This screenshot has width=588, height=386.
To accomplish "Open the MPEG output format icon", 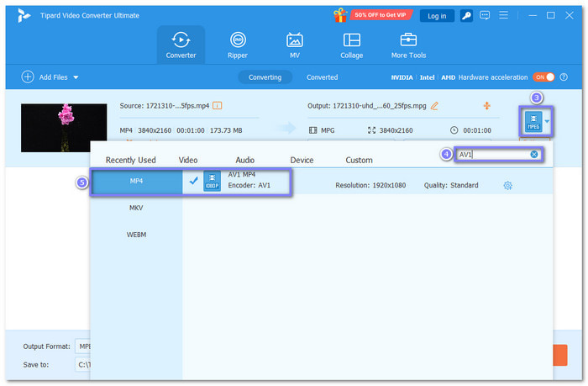I will coord(533,122).
